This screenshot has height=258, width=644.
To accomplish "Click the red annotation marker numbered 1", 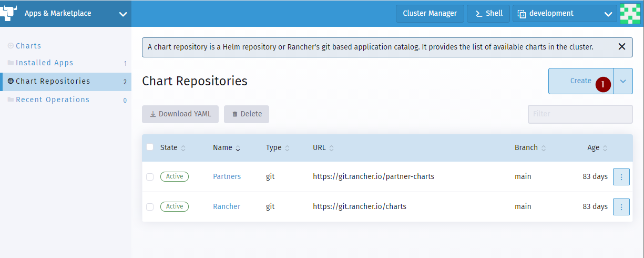I will (604, 84).
